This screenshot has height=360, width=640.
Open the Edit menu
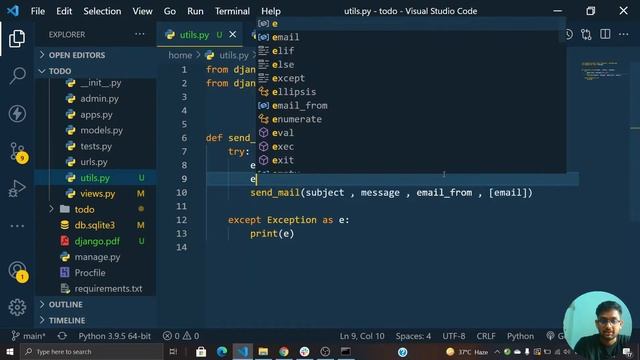pyautogui.click(x=64, y=11)
